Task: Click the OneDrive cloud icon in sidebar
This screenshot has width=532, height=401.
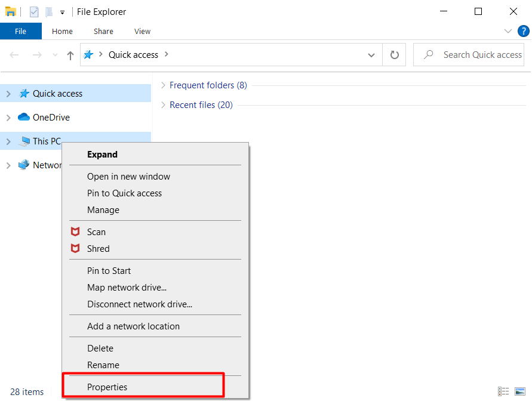Action: 24,118
